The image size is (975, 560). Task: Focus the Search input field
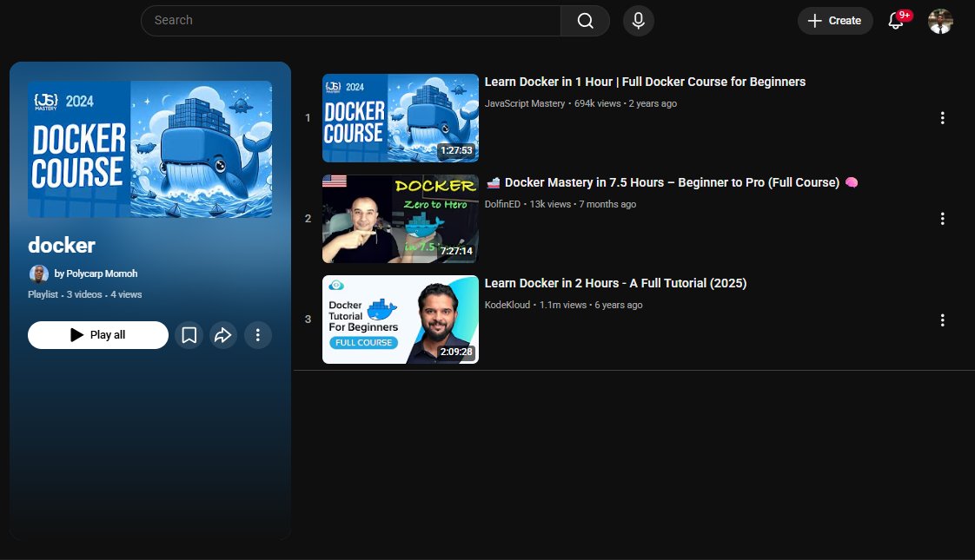click(x=351, y=21)
